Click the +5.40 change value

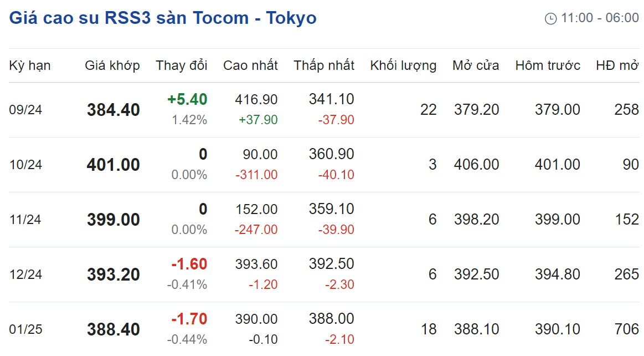pyautogui.click(x=187, y=99)
